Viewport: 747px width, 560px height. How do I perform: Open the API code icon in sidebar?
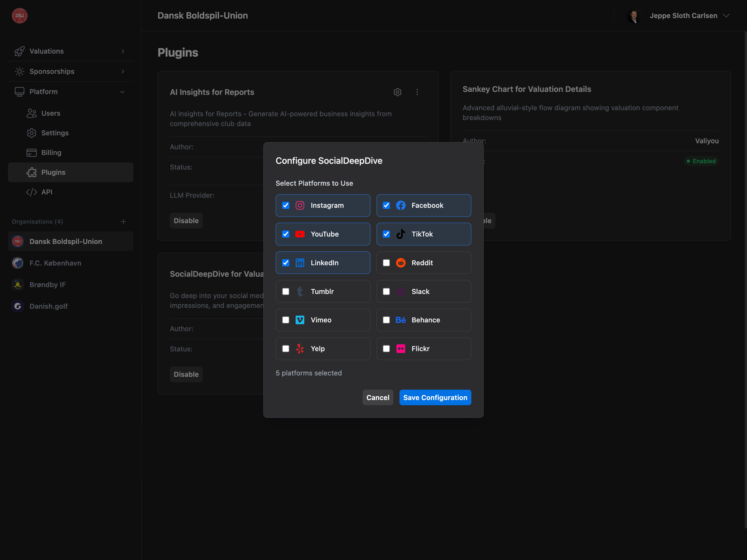31,192
